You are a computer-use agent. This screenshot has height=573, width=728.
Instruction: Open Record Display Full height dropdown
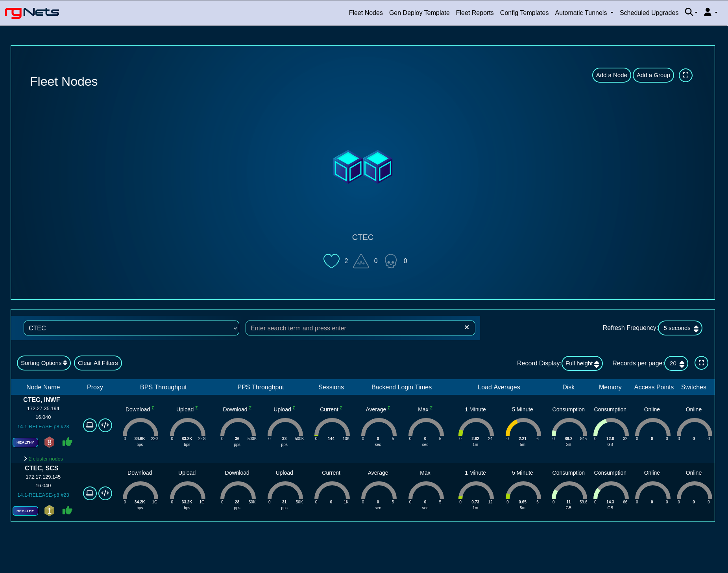(582, 363)
